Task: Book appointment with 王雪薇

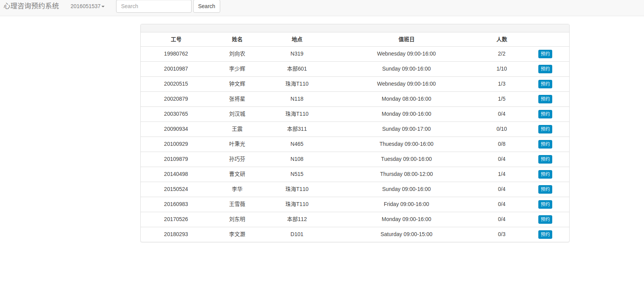Action: pyautogui.click(x=545, y=204)
